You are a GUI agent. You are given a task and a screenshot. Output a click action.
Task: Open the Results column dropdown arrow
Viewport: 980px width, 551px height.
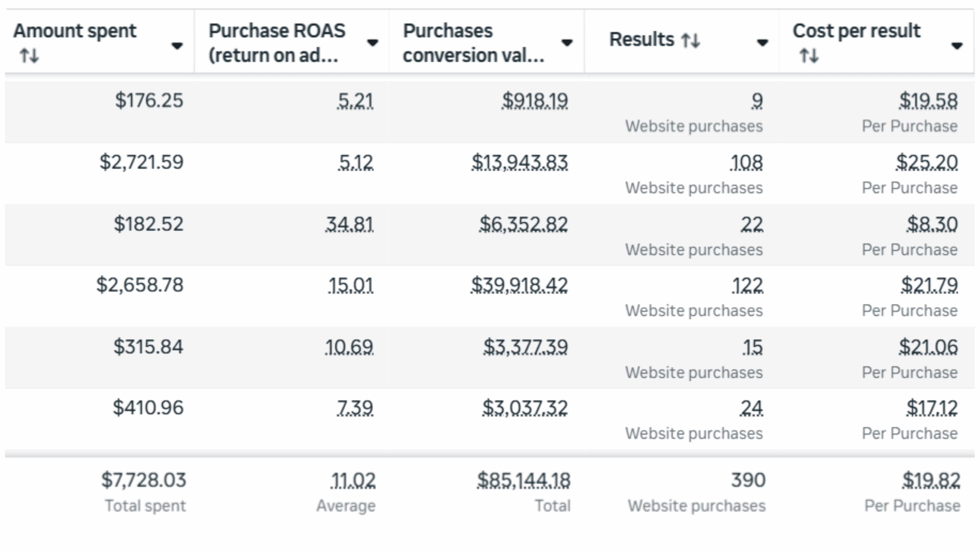762,42
